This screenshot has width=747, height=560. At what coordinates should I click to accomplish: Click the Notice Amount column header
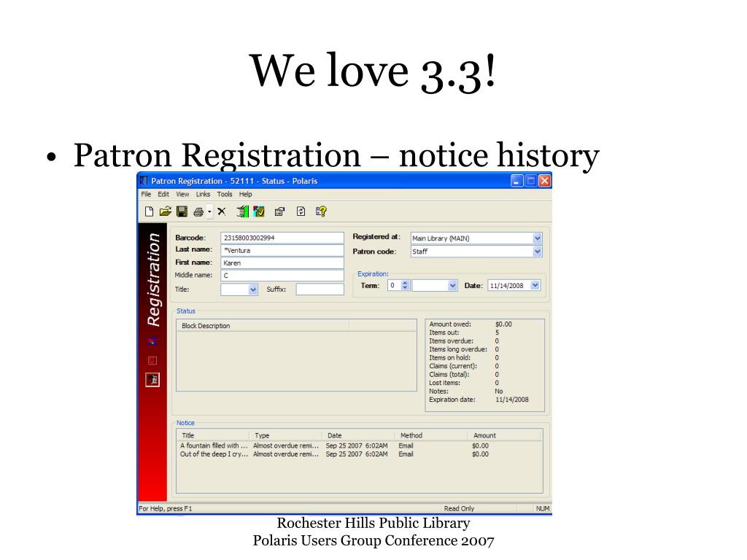click(505, 435)
